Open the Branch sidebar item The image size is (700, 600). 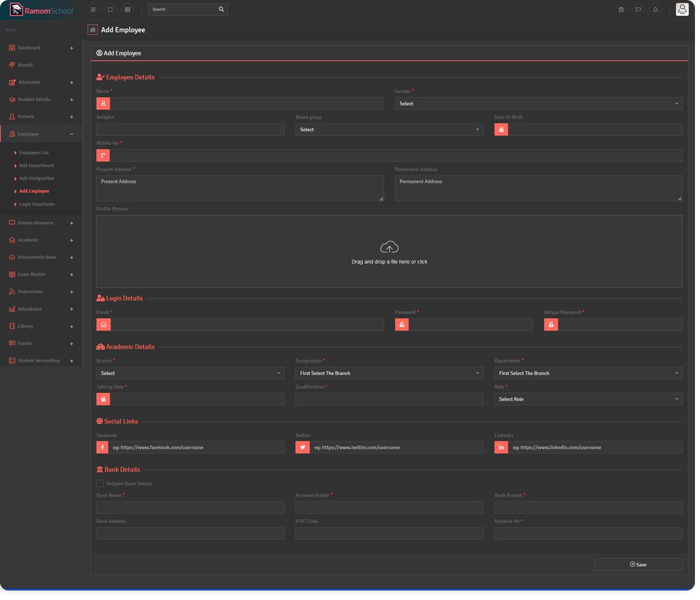25,65
